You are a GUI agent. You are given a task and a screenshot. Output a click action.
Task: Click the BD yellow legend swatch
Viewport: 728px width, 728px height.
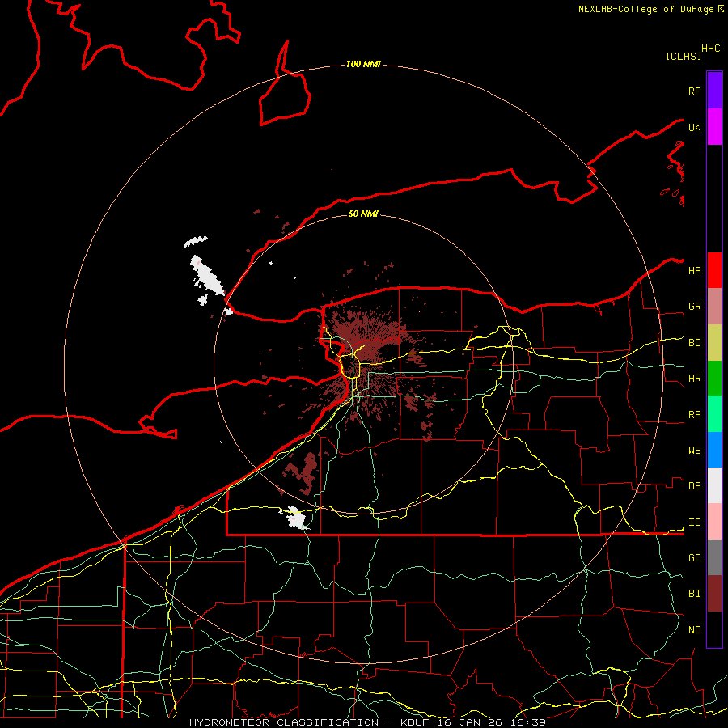point(714,343)
